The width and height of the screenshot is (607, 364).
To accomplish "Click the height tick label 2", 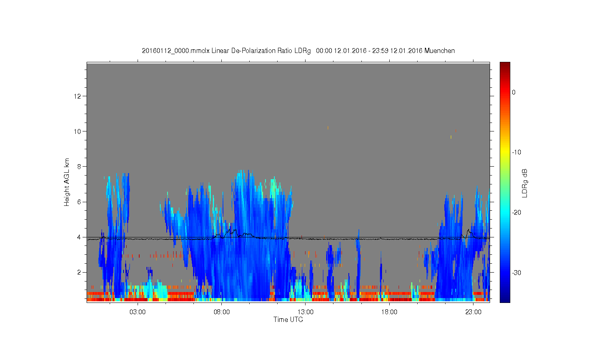I will tap(79, 272).
